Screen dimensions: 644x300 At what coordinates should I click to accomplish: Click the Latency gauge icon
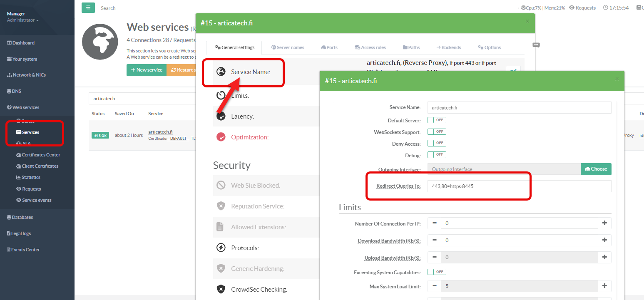[221, 117]
